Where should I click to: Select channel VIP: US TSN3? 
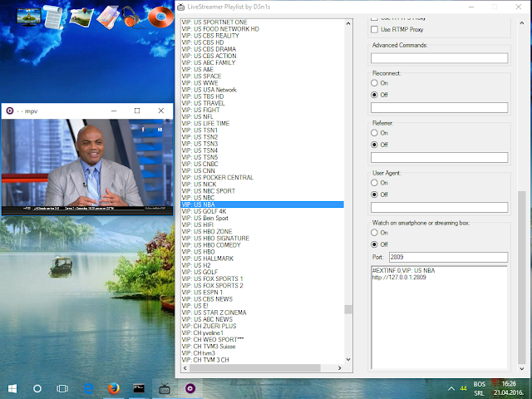263,144
